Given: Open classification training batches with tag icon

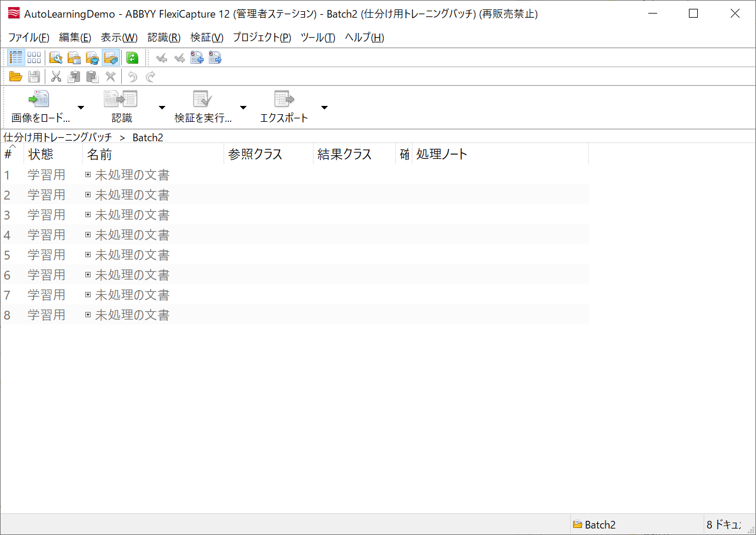Looking at the screenshot, I should pos(111,58).
